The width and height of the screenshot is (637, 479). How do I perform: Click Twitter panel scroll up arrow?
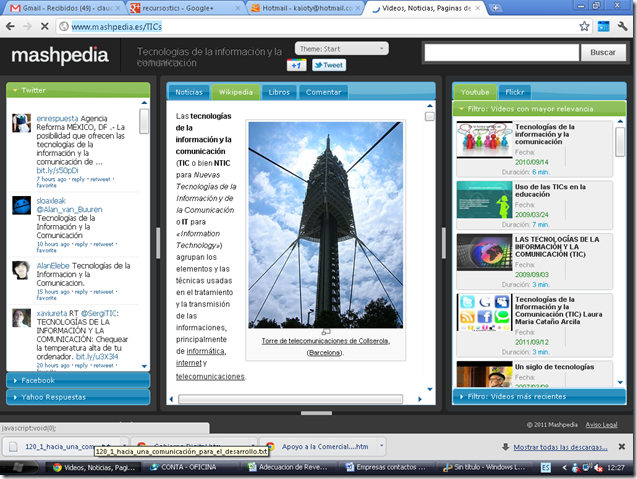click(x=144, y=103)
